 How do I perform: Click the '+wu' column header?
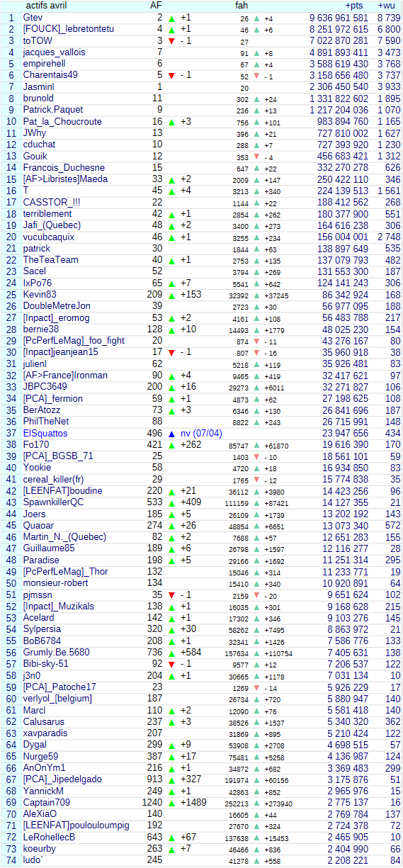387,6
